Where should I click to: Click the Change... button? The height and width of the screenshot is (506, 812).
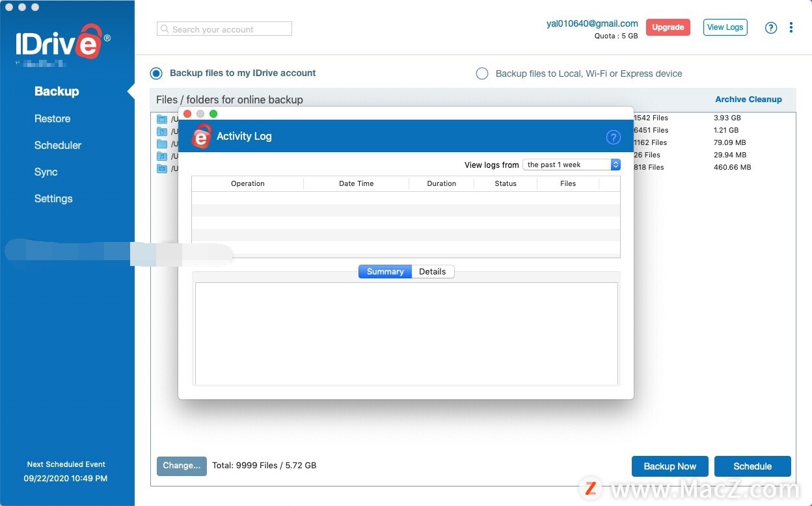point(182,466)
